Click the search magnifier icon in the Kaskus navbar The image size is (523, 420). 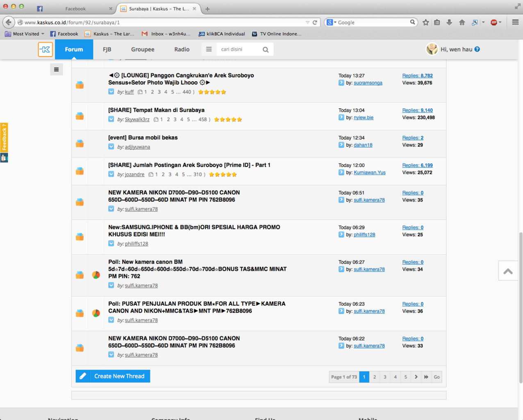266,50
